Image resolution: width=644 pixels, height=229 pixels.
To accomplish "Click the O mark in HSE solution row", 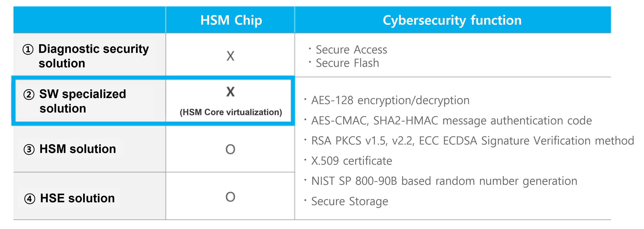I will (x=230, y=197).
